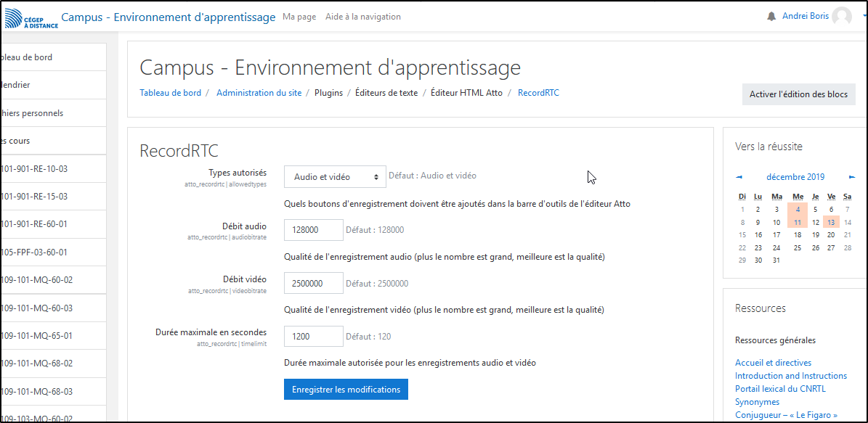Go to next month in calendar
The width and height of the screenshot is (868, 423).
click(x=852, y=177)
